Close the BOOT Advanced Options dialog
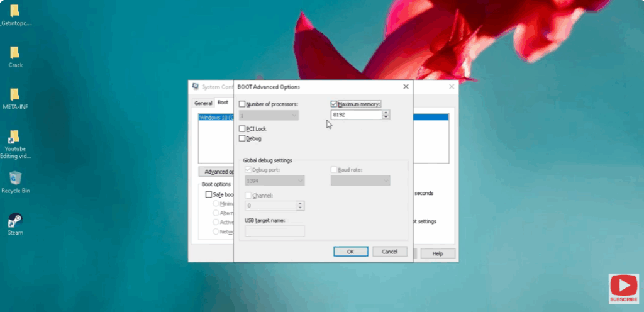644x312 pixels. pyautogui.click(x=406, y=87)
